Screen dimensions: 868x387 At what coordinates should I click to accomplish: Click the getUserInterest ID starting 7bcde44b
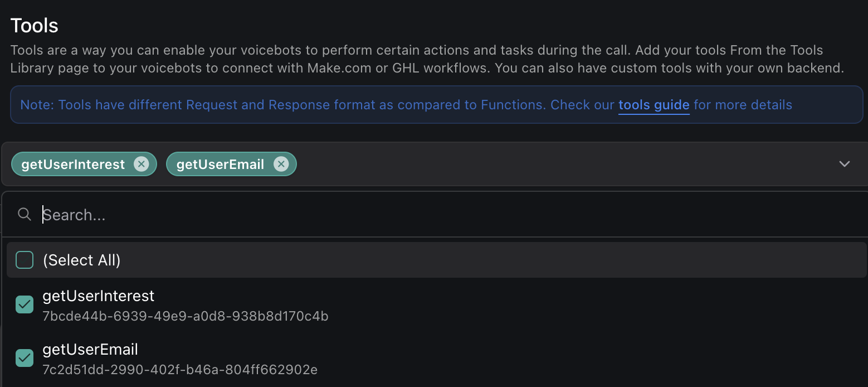click(x=186, y=317)
